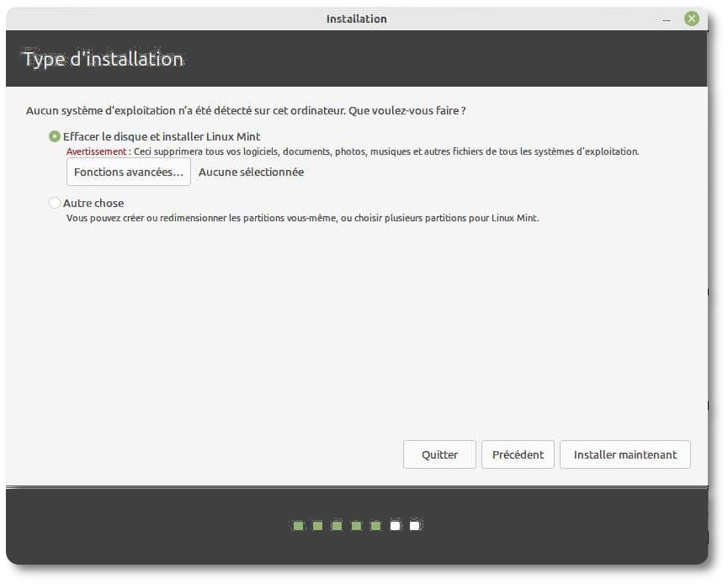Click the 'Type d'installation' page heading

coord(103,59)
